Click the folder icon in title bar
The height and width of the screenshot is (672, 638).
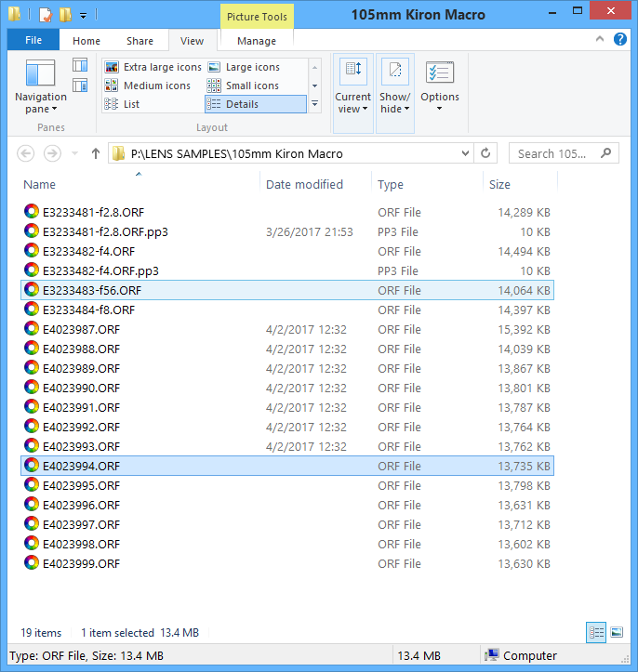pyautogui.click(x=14, y=14)
